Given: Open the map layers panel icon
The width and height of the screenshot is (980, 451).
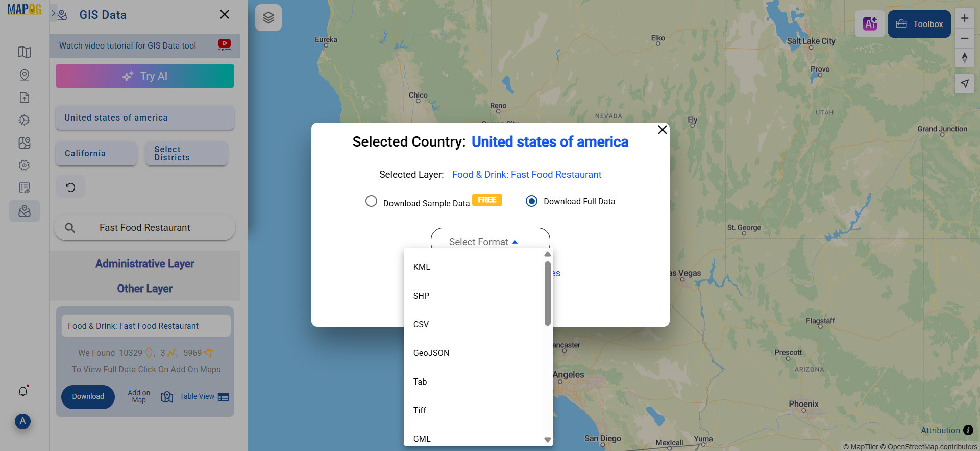Looking at the screenshot, I should click(24, 144).
